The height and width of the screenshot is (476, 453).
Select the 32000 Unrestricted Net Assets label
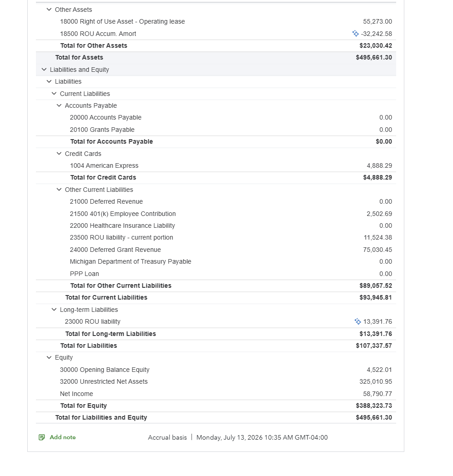104,381
